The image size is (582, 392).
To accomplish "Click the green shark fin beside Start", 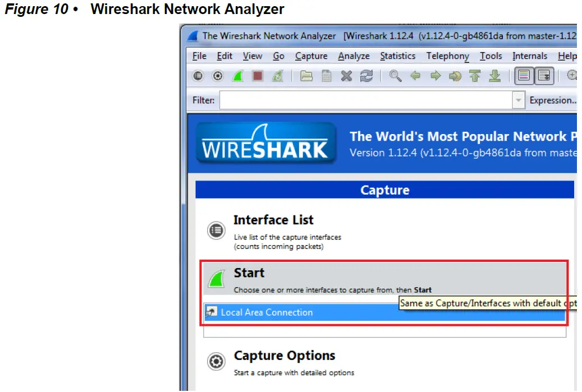I will [217, 279].
